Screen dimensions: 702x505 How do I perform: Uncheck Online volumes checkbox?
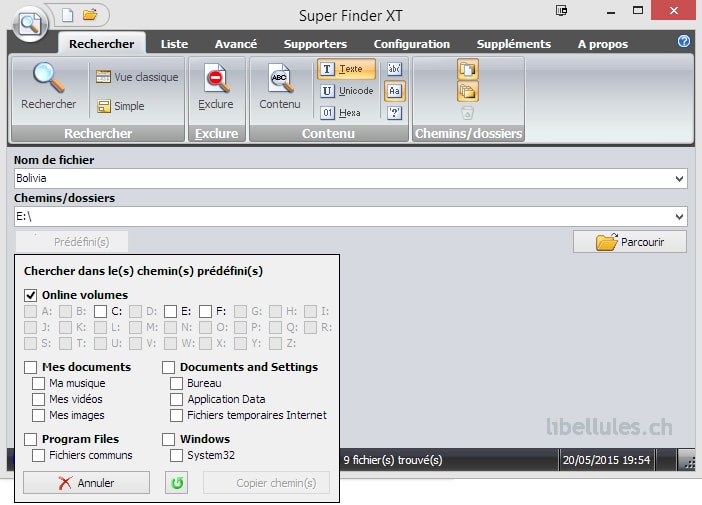30,295
